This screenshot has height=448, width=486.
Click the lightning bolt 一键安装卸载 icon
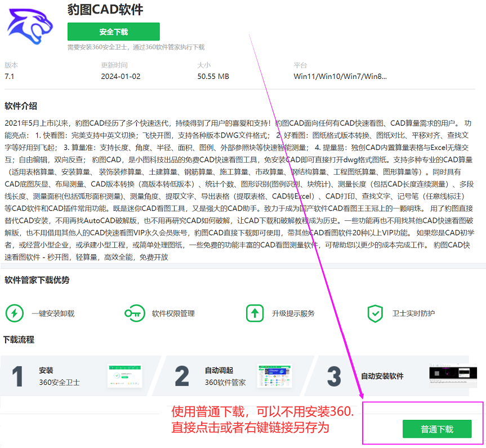point(14,313)
